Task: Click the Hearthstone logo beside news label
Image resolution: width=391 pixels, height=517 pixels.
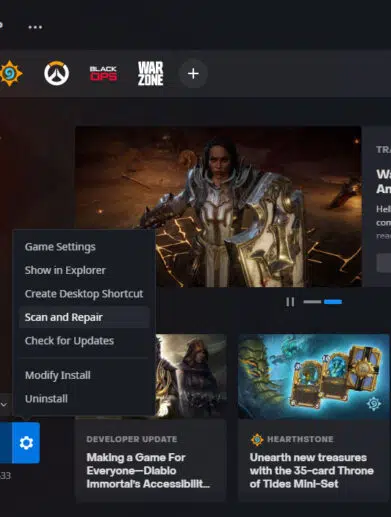Action: tap(257, 439)
